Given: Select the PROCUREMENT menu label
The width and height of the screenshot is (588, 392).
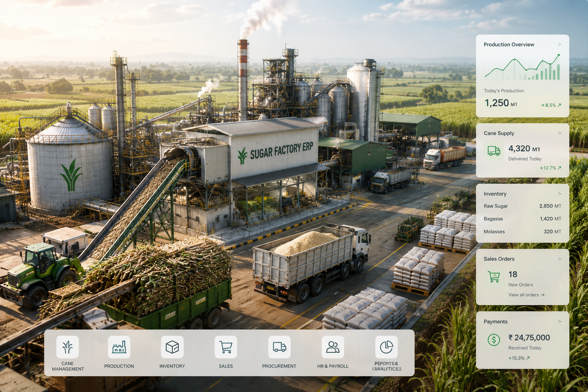Looking at the screenshot, I should [279, 366].
